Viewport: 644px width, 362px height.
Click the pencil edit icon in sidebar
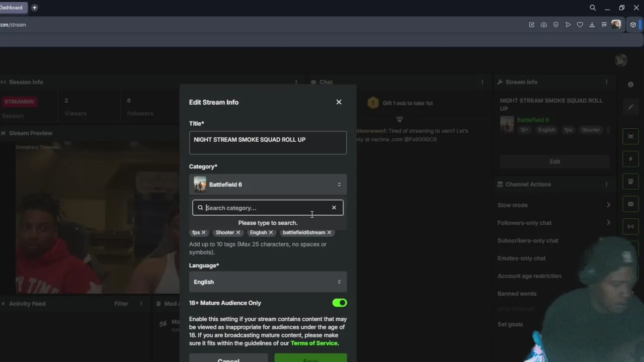(x=630, y=107)
